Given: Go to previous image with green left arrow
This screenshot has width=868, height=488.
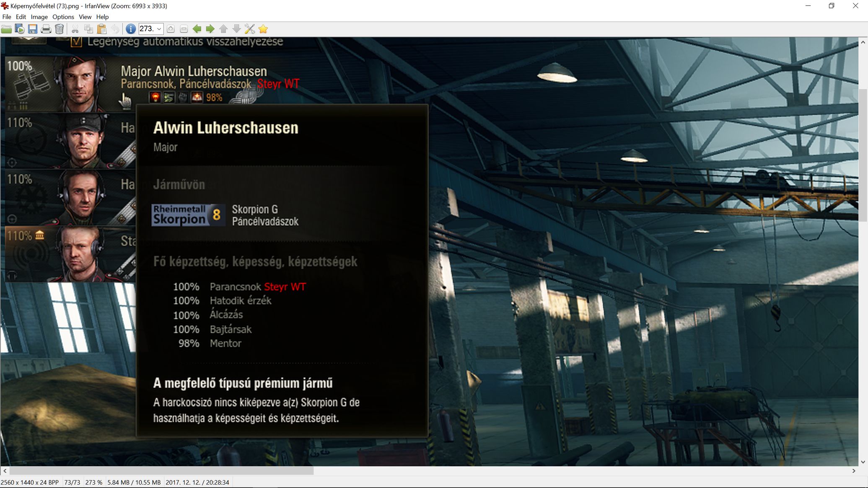Looking at the screenshot, I should coord(197,29).
